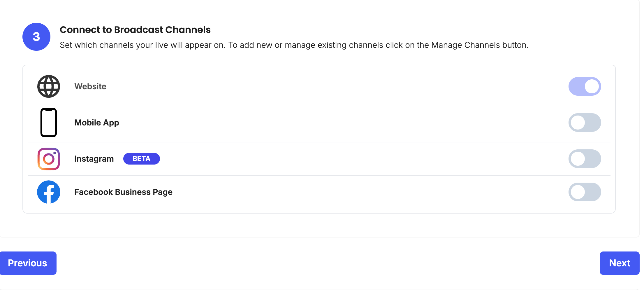Click the Website globe icon
The width and height of the screenshot is (644, 290).
pos(49,86)
